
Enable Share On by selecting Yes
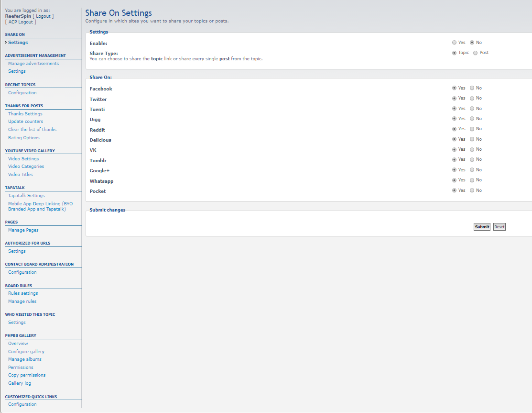point(454,43)
